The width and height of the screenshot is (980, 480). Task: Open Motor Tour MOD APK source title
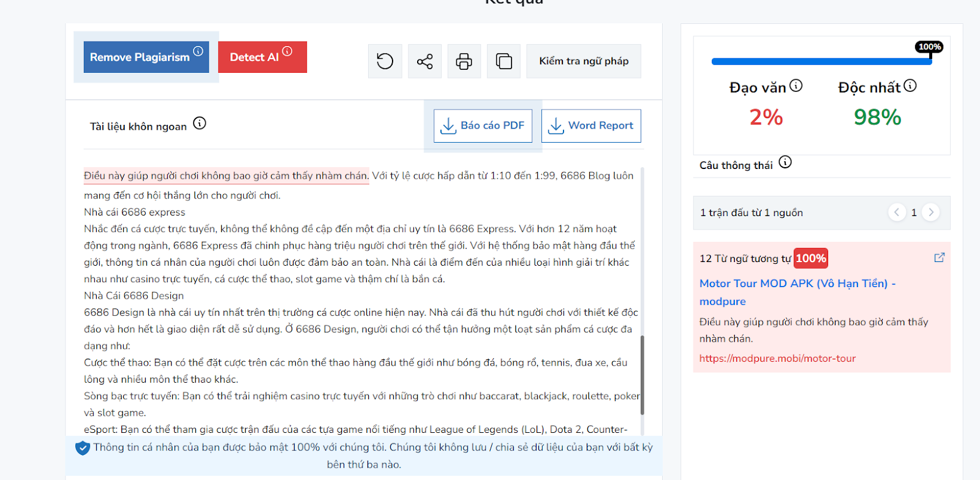pos(797,292)
